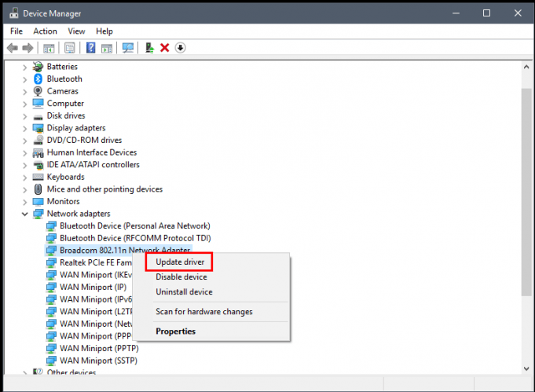Click the Batteries category icon
This screenshot has height=392, width=535.
(x=38, y=67)
